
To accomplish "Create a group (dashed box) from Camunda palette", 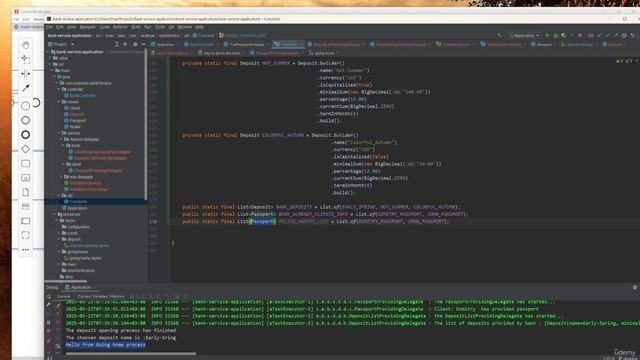I will pyautogui.click(x=25, y=235).
